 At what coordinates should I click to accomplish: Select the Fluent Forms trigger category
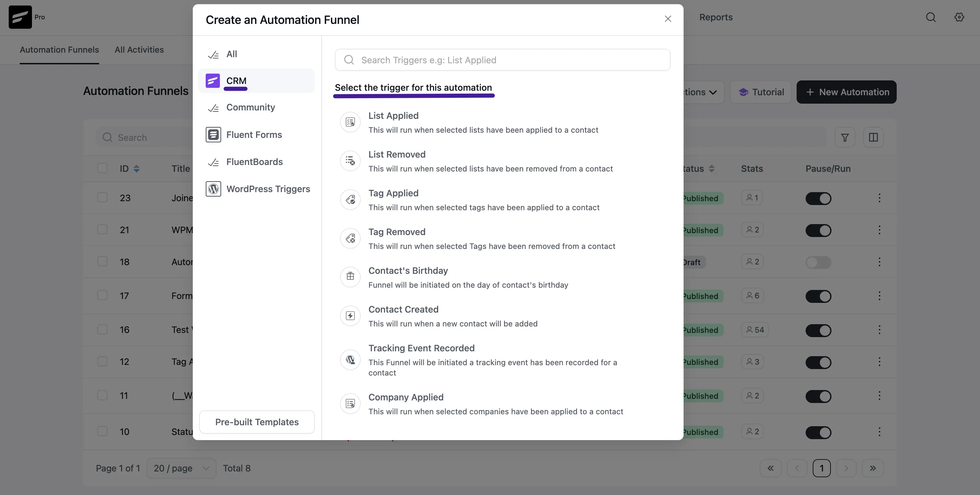[256, 135]
